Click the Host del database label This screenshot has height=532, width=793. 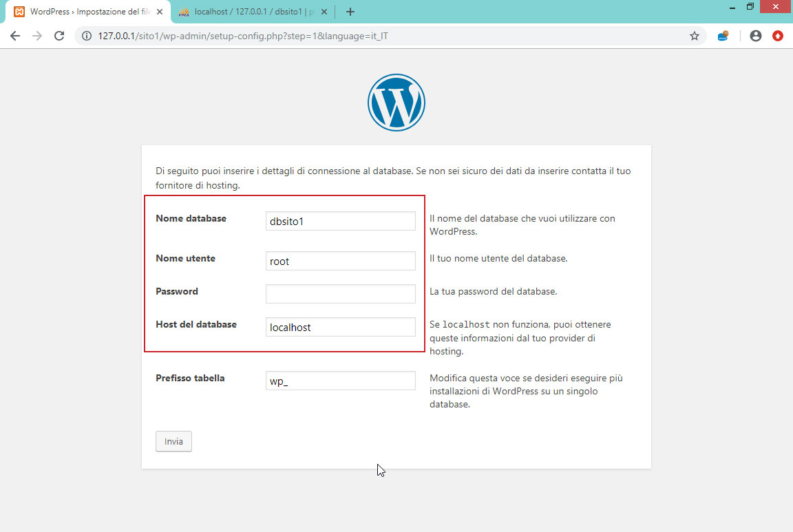coord(196,325)
